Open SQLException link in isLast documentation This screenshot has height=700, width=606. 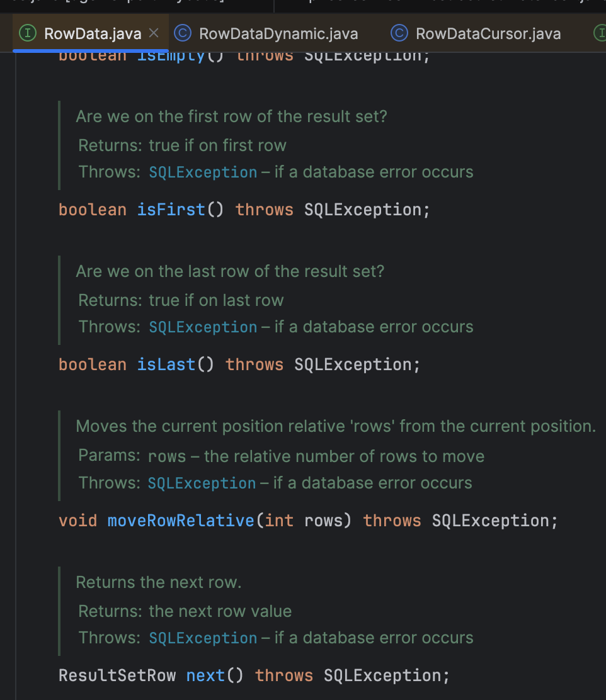tap(203, 327)
